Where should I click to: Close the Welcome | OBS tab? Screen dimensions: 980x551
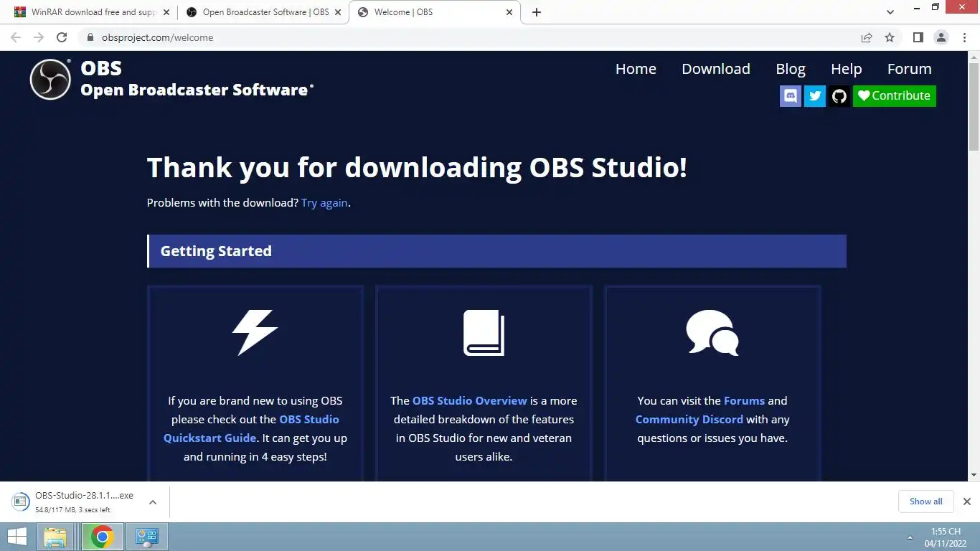coord(510,12)
